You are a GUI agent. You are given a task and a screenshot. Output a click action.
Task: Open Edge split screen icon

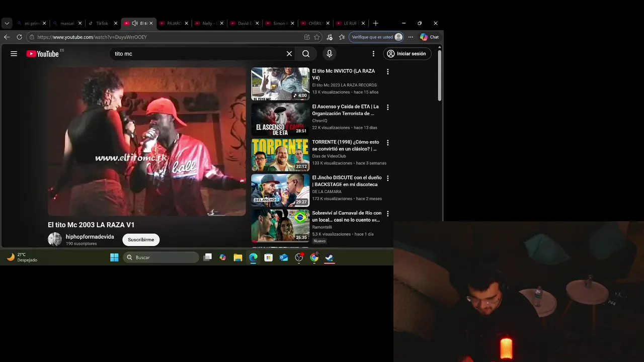coord(307,37)
